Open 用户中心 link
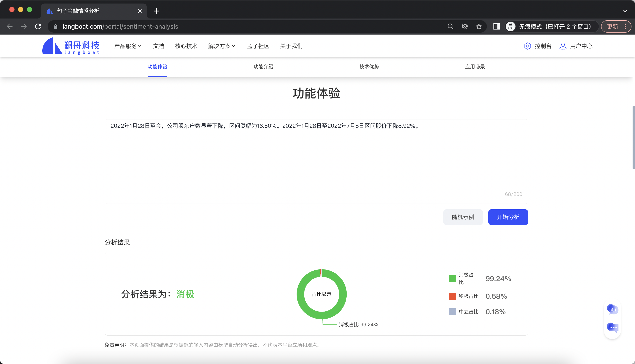This screenshot has width=635, height=364. 581,46
